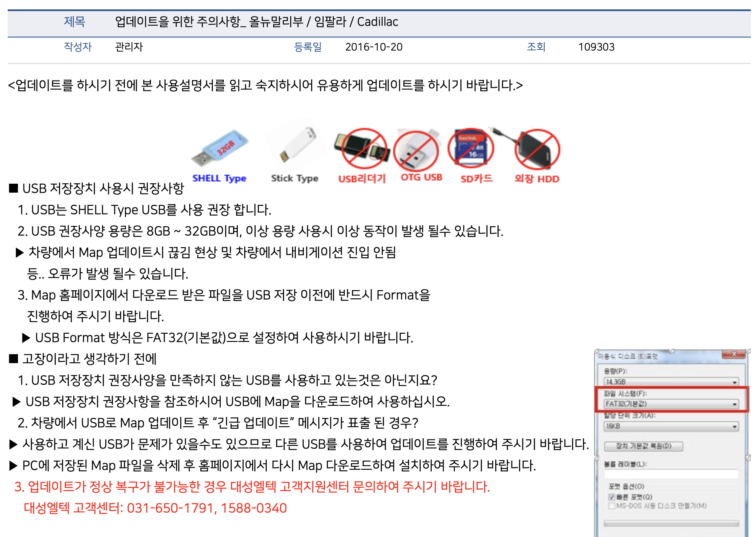Image resolution: width=756 pixels, height=537 pixels.
Task: Click the format progress bar in dialog
Action: 671,523
